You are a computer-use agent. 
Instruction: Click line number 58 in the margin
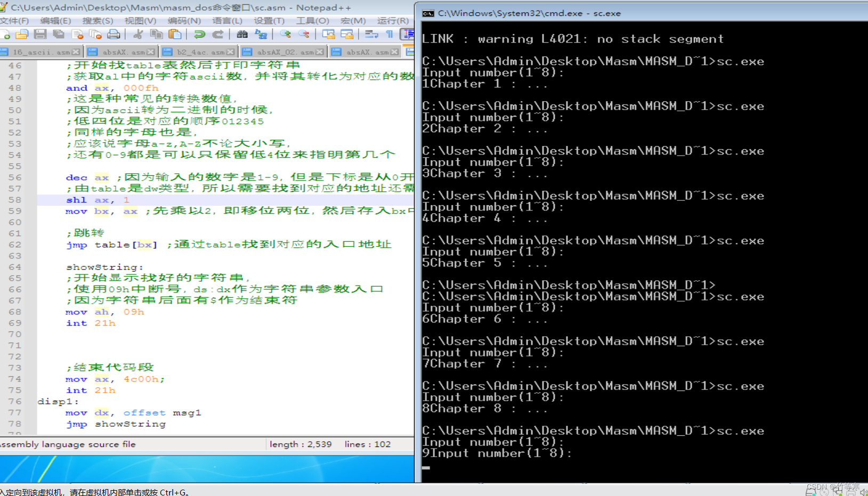pyautogui.click(x=15, y=200)
